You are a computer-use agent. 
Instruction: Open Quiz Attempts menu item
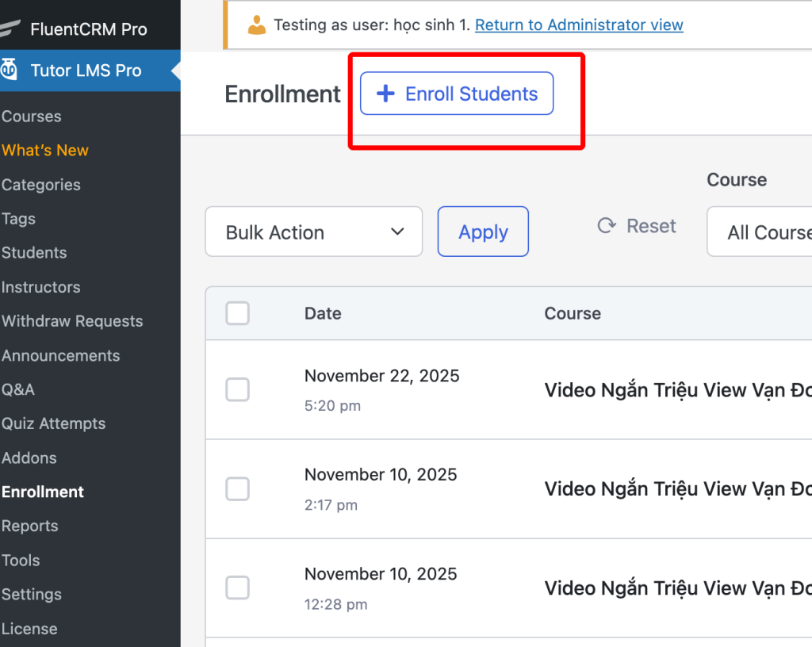(53, 423)
